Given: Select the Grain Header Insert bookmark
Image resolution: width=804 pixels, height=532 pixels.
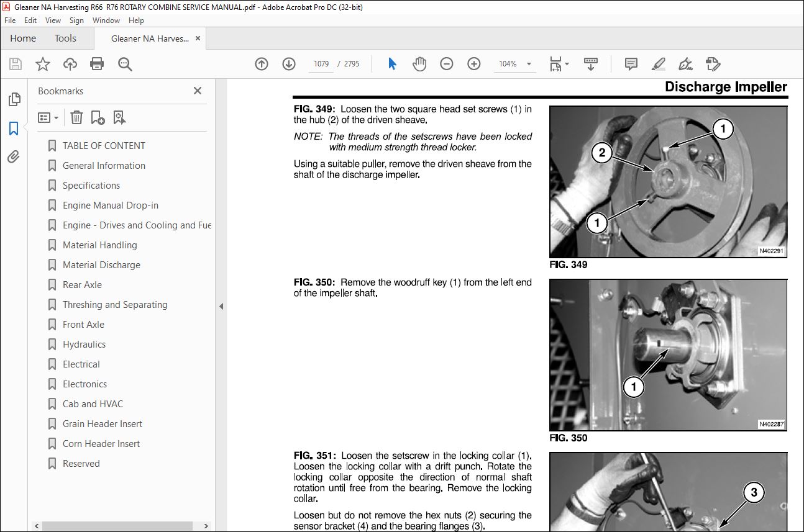Looking at the screenshot, I should click(103, 424).
